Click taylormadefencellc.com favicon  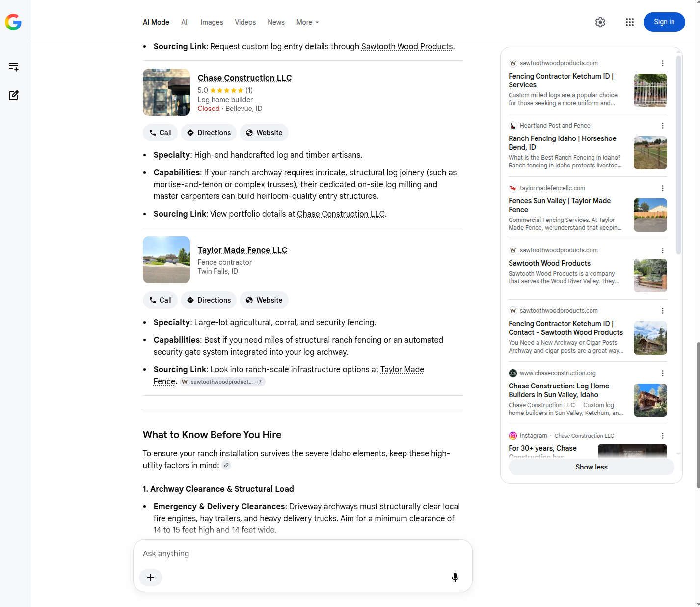513,188
